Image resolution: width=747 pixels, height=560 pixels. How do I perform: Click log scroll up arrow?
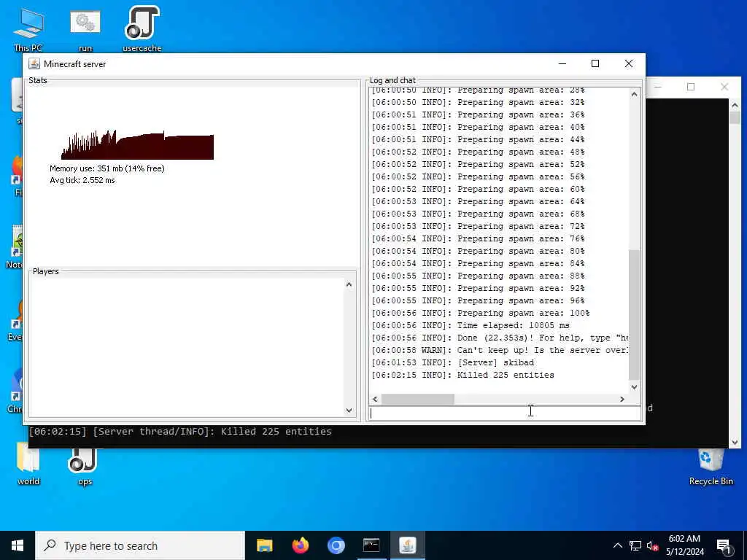(634, 94)
